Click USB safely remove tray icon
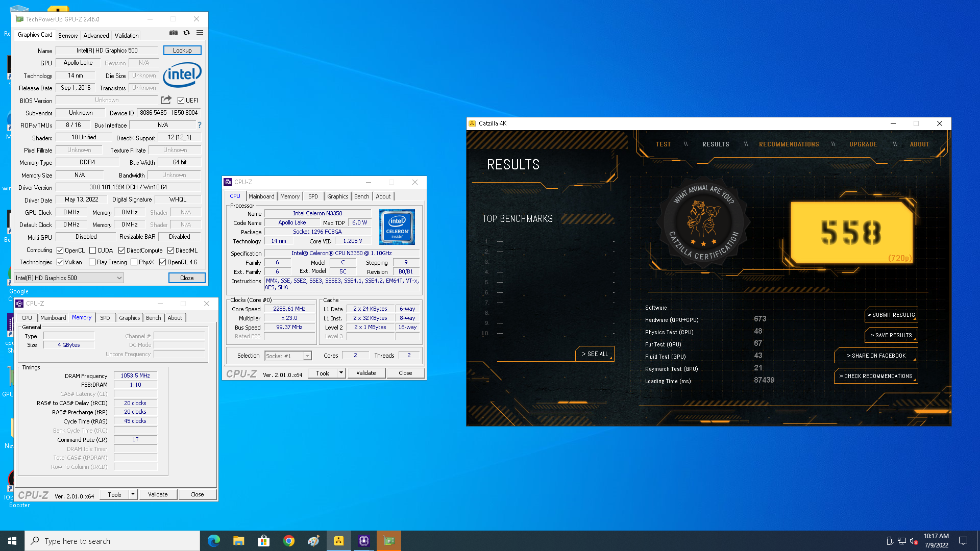Screen dimensions: 980x551 click(890, 541)
